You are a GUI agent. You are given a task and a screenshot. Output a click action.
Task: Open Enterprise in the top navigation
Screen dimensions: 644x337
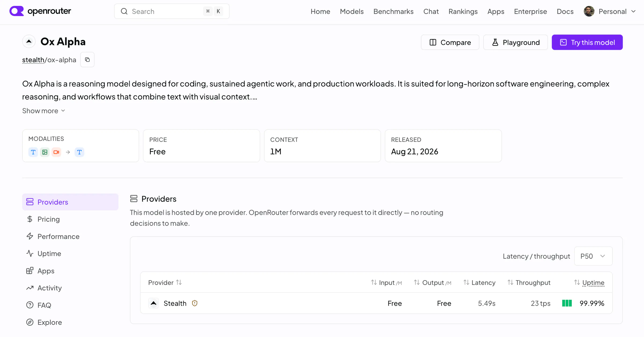click(x=530, y=11)
